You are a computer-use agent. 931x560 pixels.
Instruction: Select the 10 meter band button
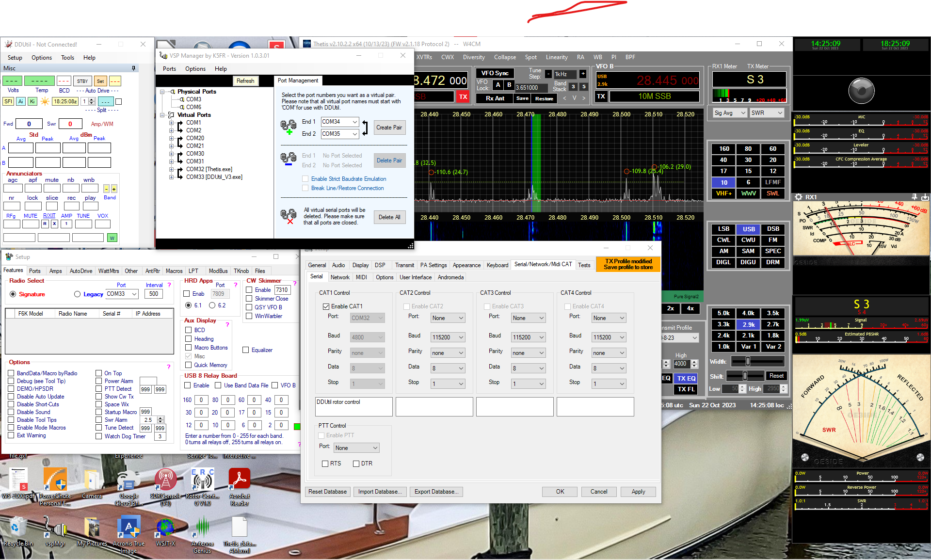click(x=724, y=182)
